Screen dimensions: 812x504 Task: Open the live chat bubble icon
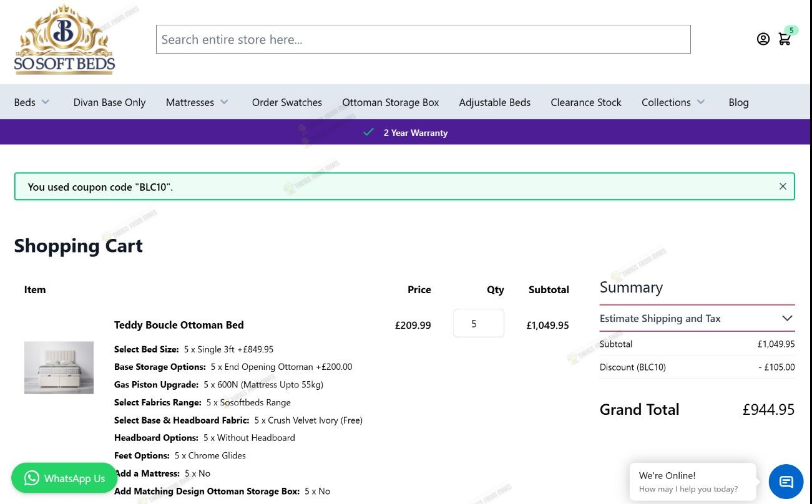pyautogui.click(x=786, y=482)
